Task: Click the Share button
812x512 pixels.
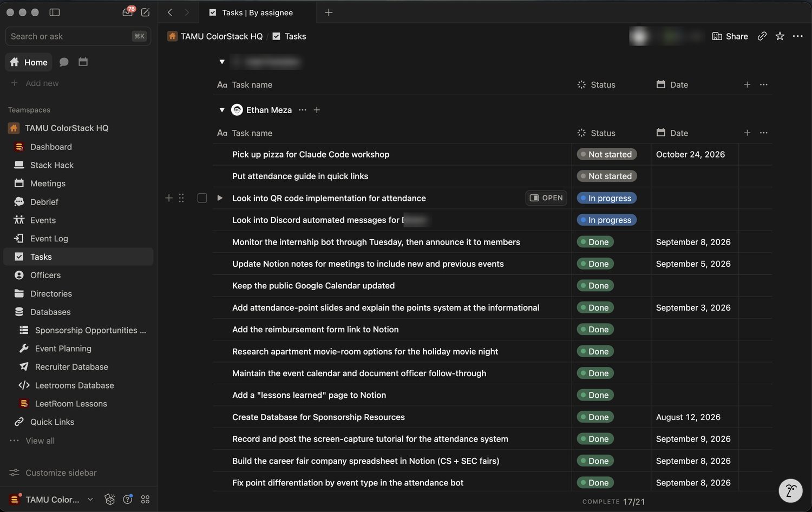Action: tap(730, 36)
